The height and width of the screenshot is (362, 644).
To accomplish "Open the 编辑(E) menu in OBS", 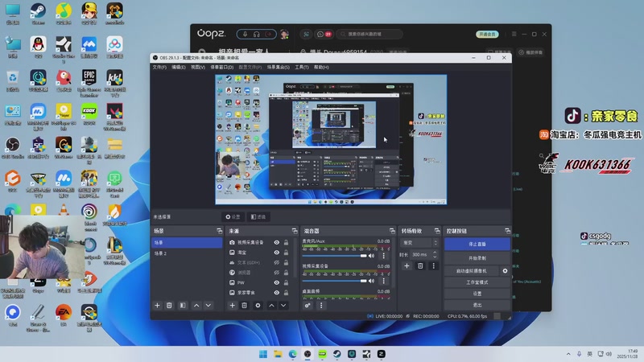I will click(178, 68).
